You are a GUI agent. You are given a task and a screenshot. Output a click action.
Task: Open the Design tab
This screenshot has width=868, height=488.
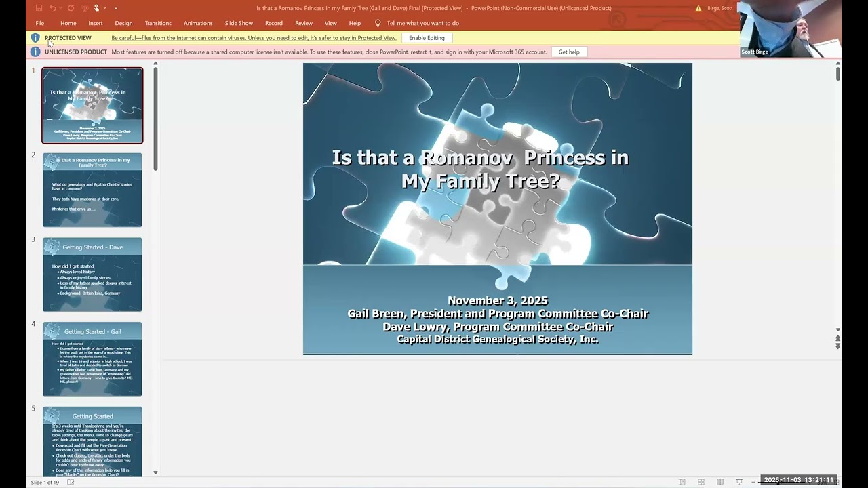click(x=123, y=23)
